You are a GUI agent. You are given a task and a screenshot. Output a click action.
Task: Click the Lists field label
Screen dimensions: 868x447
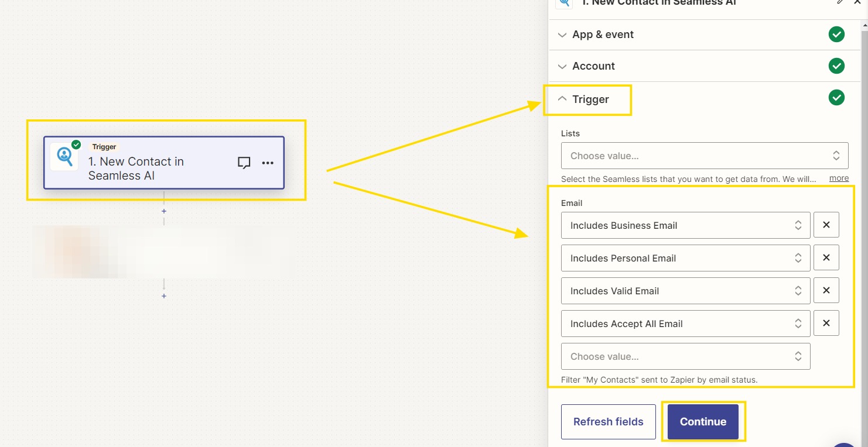(570, 133)
